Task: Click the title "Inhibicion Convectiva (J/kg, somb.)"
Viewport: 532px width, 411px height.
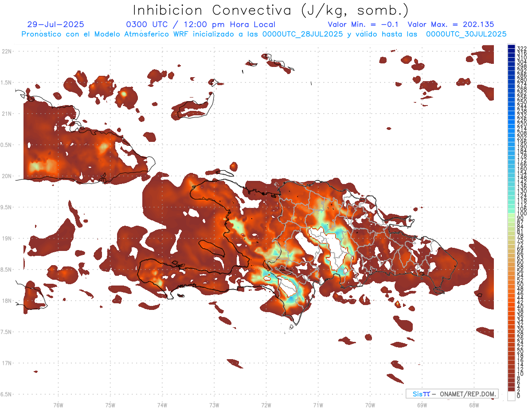Action: coord(271,10)
